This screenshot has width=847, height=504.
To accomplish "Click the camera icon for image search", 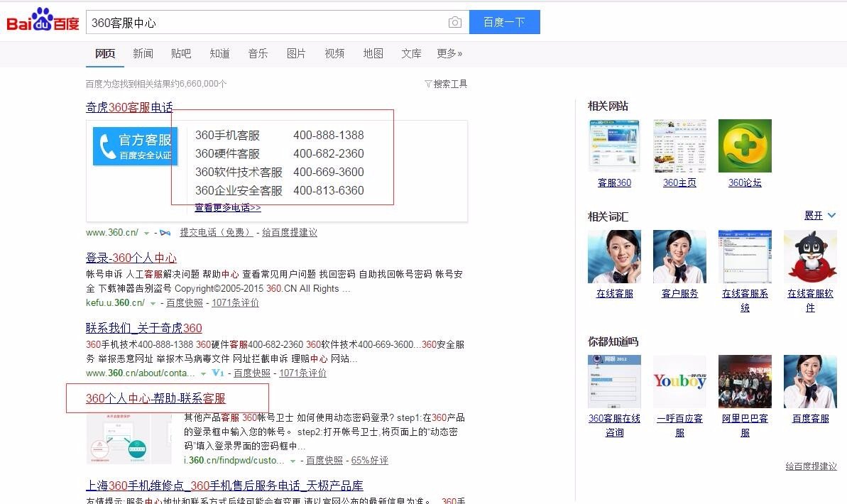I will point(454,22).
